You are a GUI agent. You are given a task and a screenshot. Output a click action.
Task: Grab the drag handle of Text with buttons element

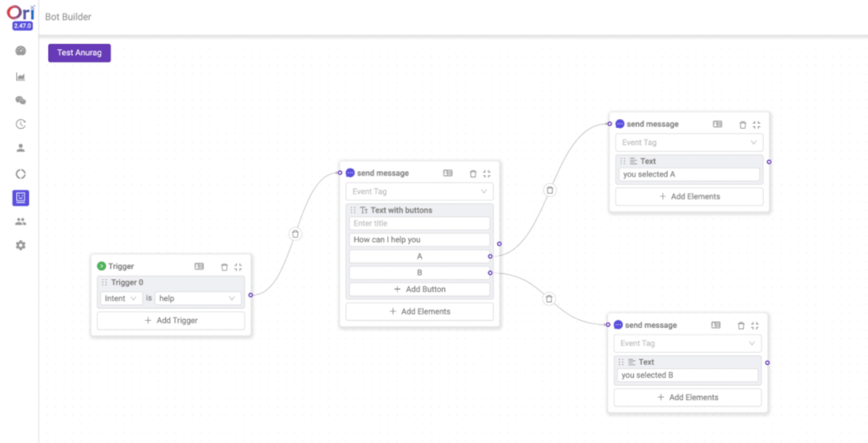coord(353,210)
